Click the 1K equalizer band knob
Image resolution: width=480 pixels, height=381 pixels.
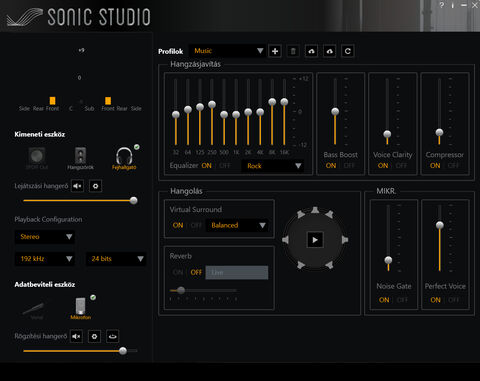point(236,115)
